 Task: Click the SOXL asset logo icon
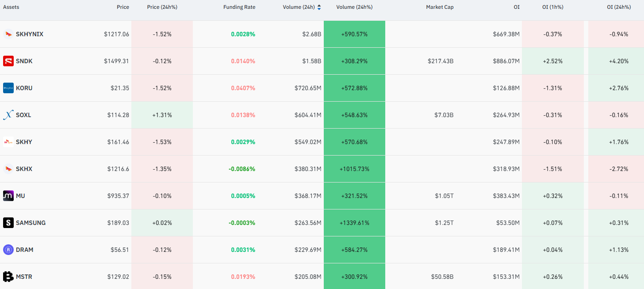(x=8, y=115)
